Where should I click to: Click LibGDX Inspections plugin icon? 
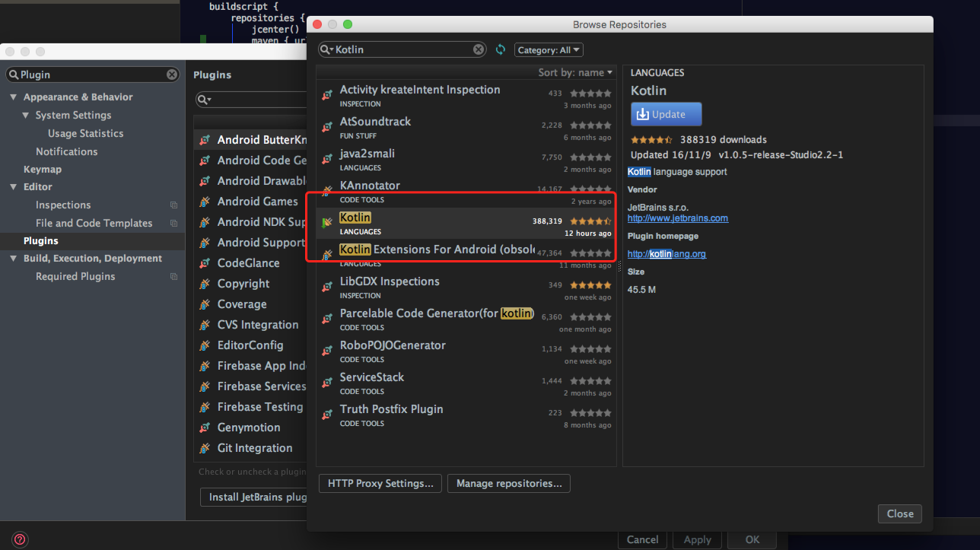click(x=327, y=287)
